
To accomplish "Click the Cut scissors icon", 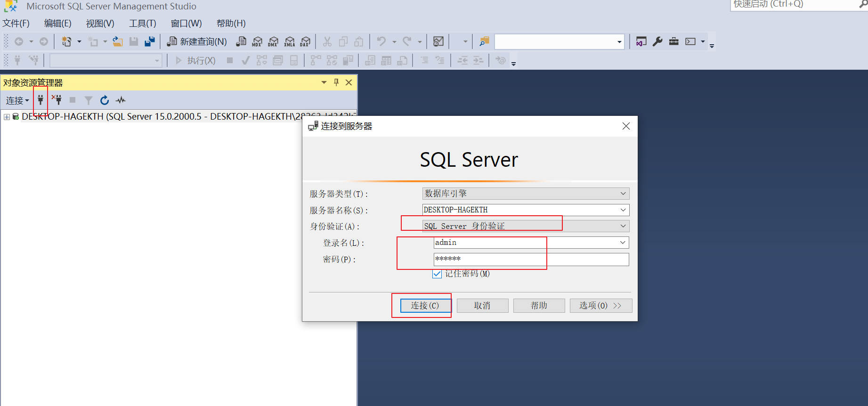I will pos(327,42).
